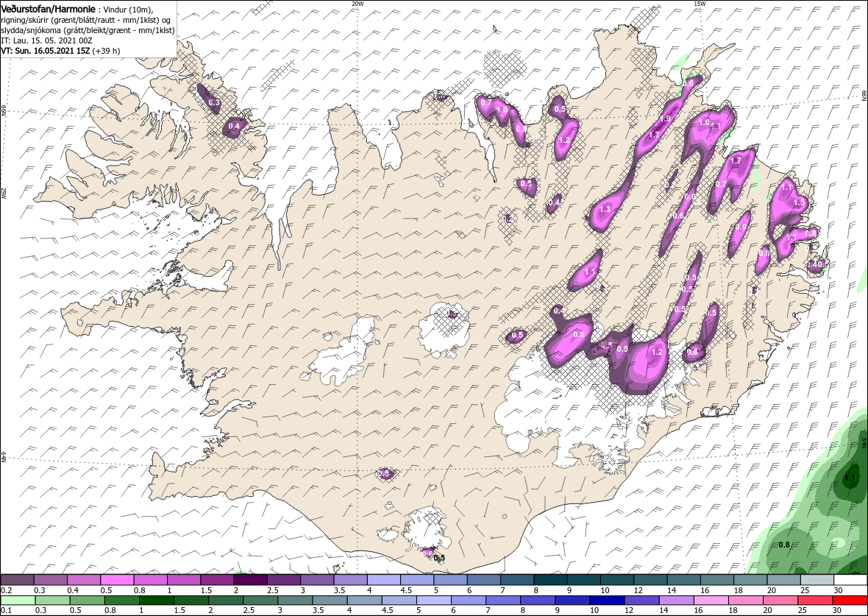The image size is (868, 616).
Task: Click the "(+39 h)" forecast offset text
Action: point(105,50)
